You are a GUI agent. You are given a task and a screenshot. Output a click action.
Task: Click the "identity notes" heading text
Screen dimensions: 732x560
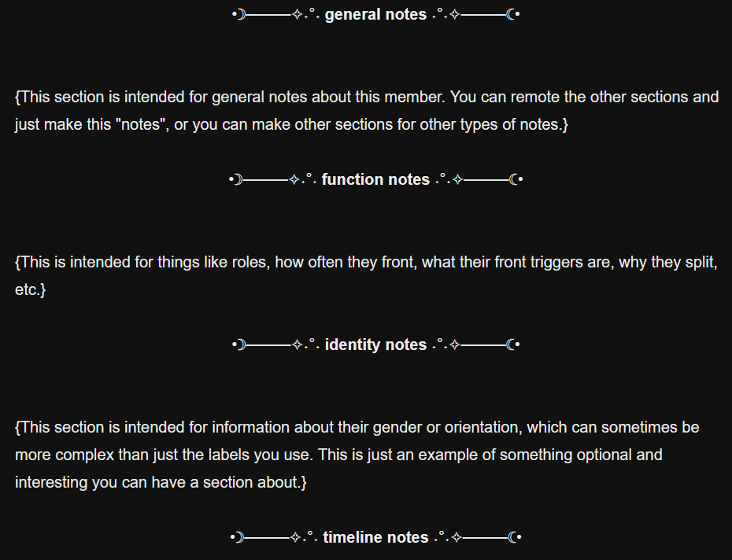click(x=375, y=344)
